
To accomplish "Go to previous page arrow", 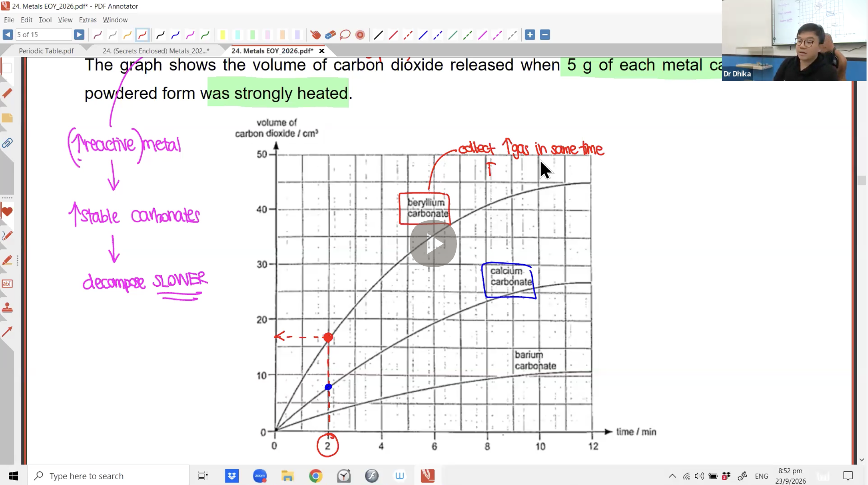I will point(7,35).
